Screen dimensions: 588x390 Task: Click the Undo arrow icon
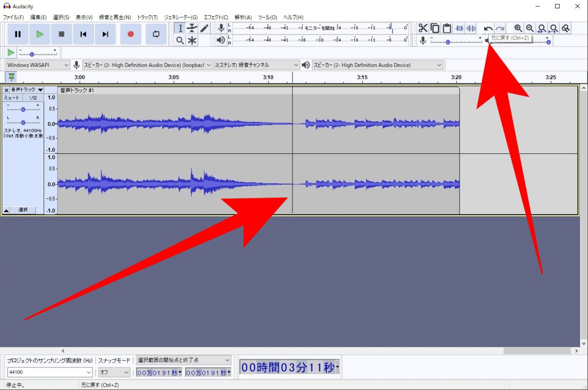[x=488, y=29]
